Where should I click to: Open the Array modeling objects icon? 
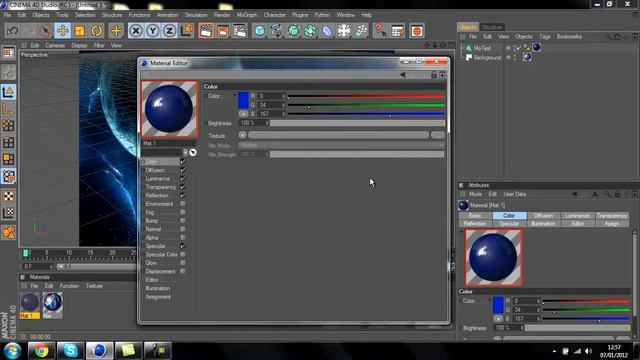click(x=310, y=31)
